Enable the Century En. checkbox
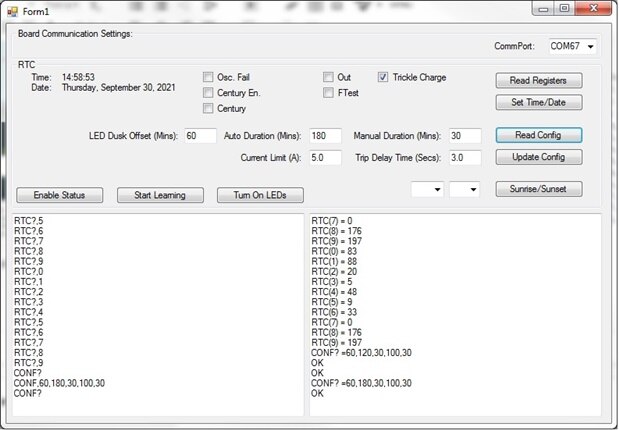The height and width of the screenshot is (430, 619). tap(208, 93)
